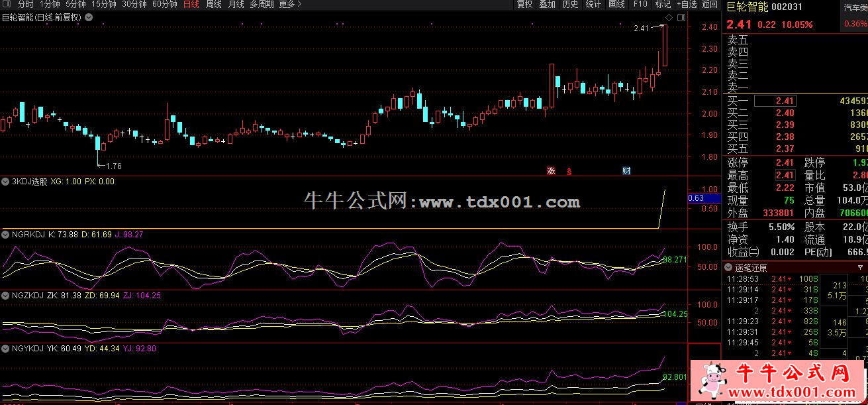The width and height of the screenshot is (868, 405).
Task: Click the diamond icon above price axis
Action: coord(669,17)
